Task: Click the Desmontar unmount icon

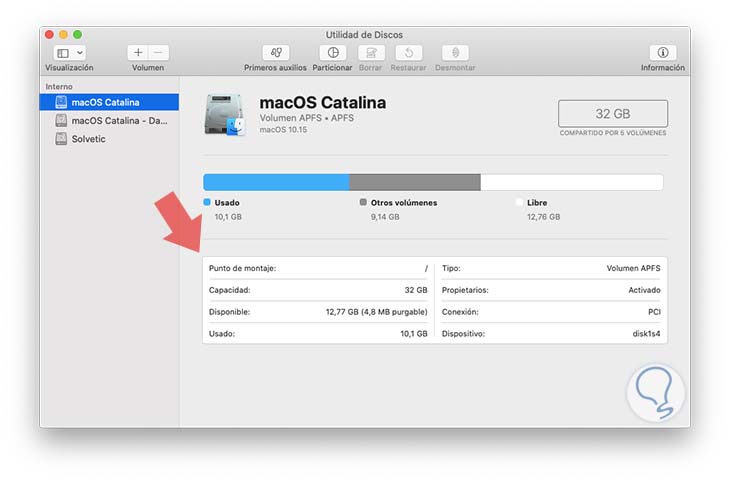Action: [455, 53]
